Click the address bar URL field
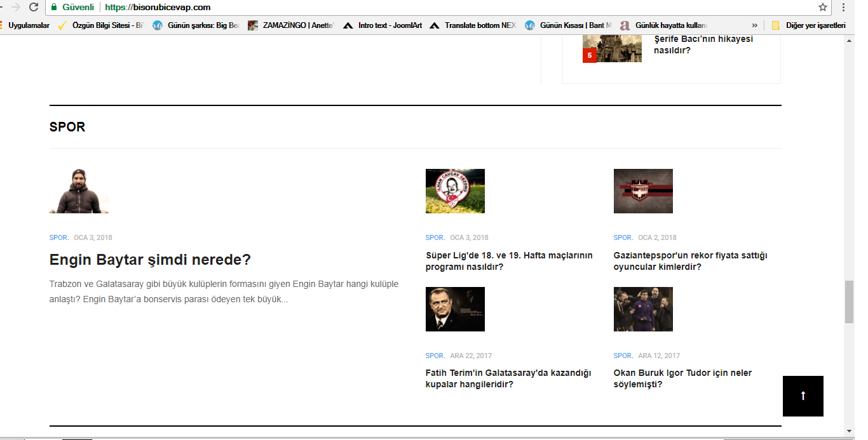The height and width of the screenshot is (440, 868). point(445,7)
